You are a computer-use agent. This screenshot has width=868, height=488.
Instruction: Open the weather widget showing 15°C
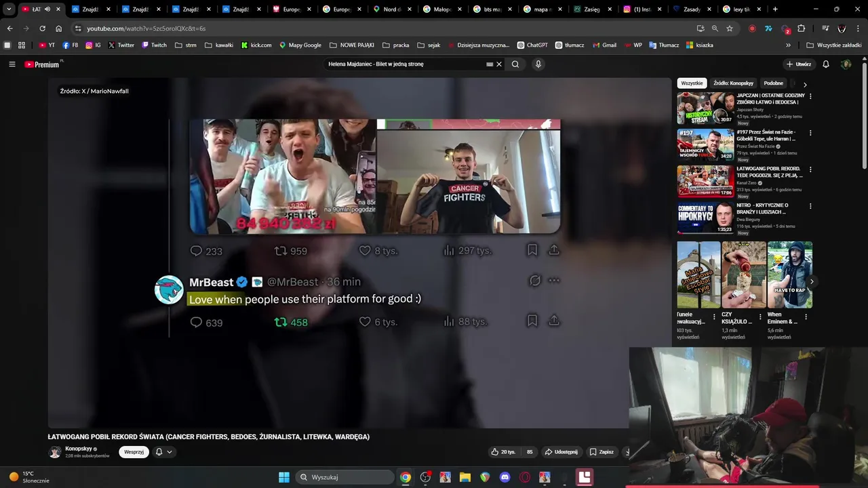tap(28, 477)
